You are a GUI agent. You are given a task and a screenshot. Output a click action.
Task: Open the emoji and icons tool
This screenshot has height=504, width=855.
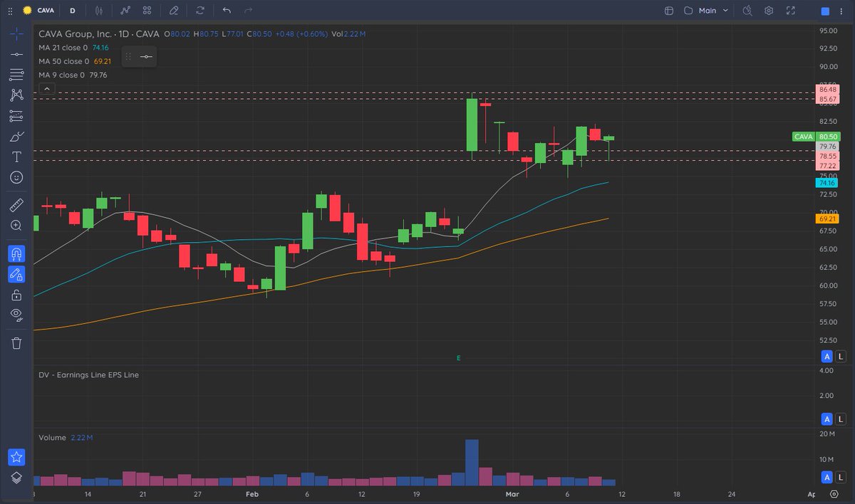(x=16, y=177)
